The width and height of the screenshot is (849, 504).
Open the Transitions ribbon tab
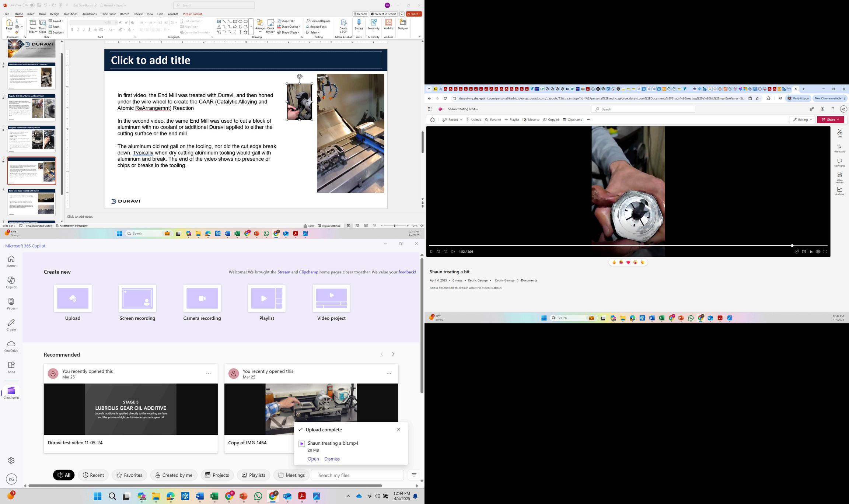click(x=70, y=14)
